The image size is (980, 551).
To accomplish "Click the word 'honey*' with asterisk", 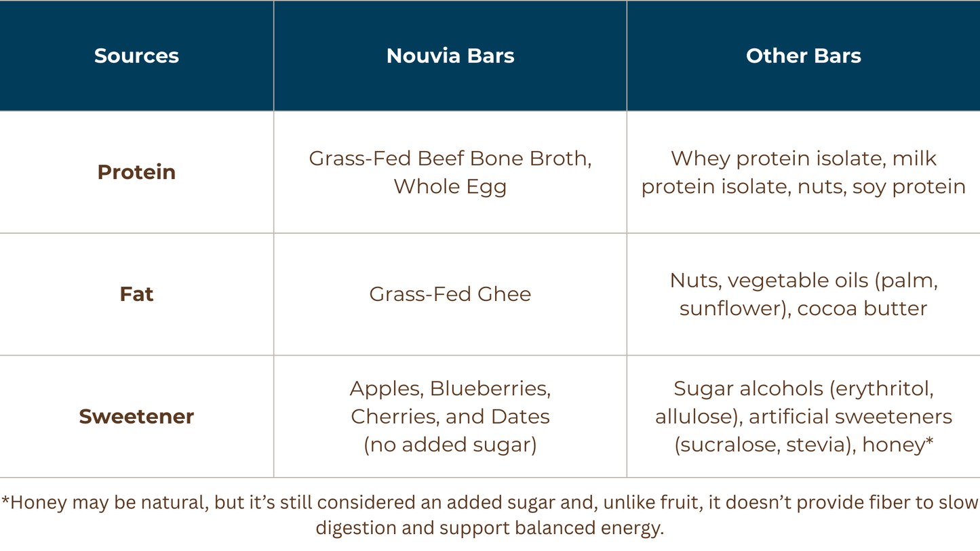I will [898, 445].
